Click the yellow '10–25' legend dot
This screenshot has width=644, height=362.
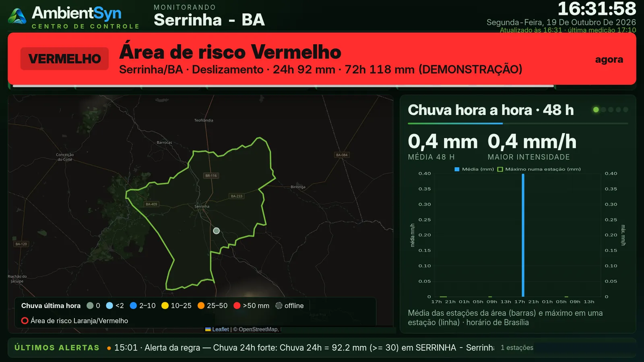pyautogui.click(x=165, y=306)
